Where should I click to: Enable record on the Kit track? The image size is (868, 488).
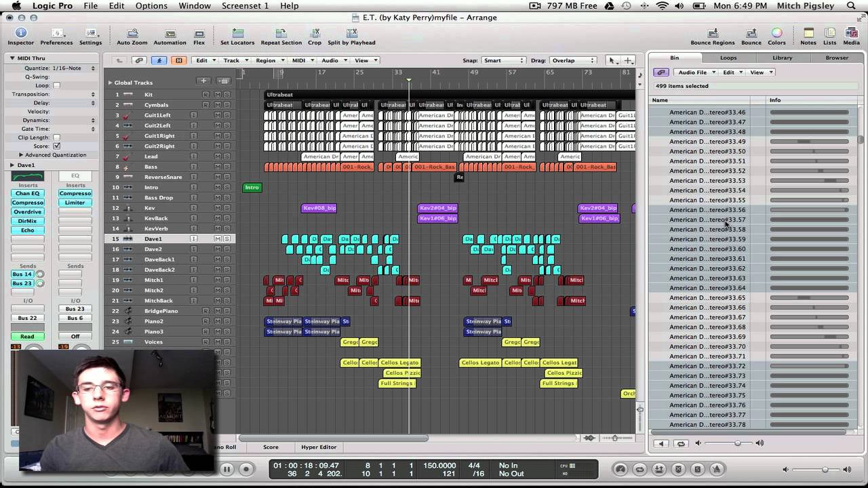tap(205, 95)
